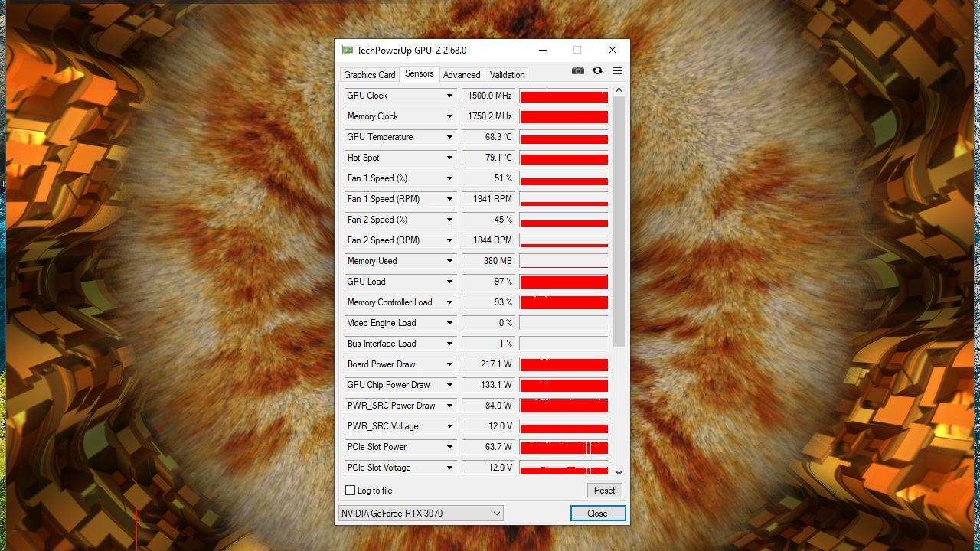Open the hamburger menu icon

617,71
